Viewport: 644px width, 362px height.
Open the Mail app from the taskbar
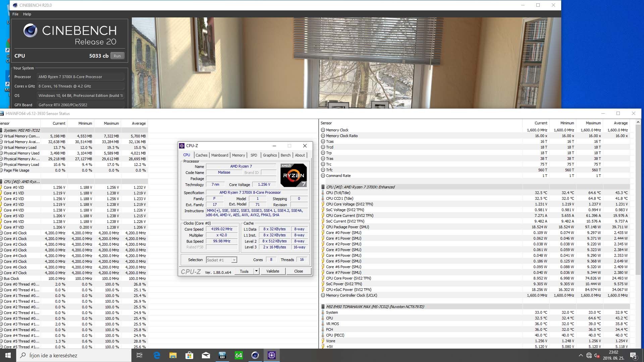pyautogui.click(x=206, y=355)
